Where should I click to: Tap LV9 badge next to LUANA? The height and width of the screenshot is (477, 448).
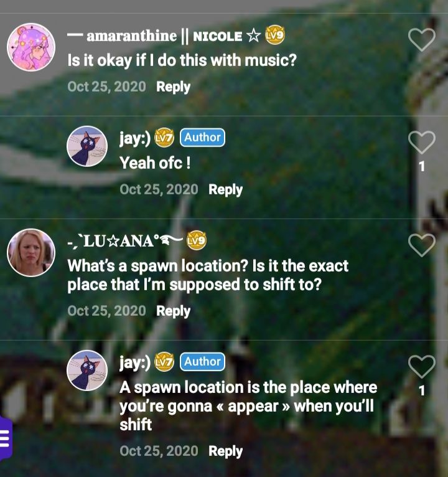197,240
